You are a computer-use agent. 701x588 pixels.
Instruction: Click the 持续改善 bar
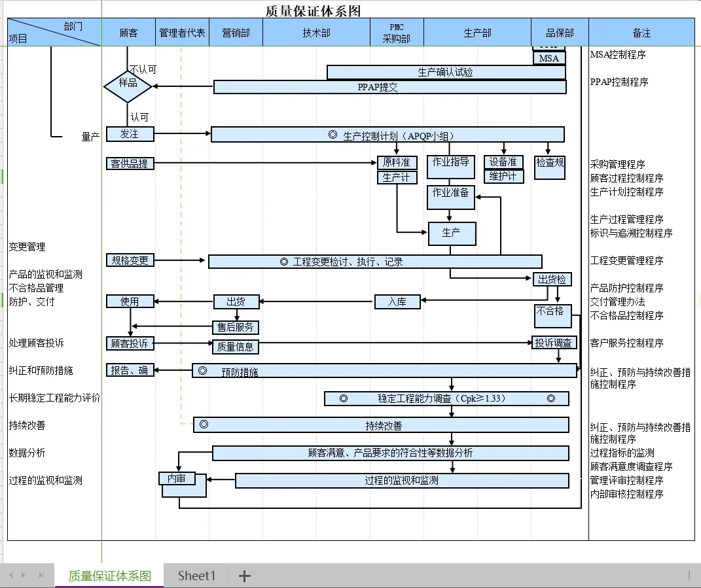point(382,425)
